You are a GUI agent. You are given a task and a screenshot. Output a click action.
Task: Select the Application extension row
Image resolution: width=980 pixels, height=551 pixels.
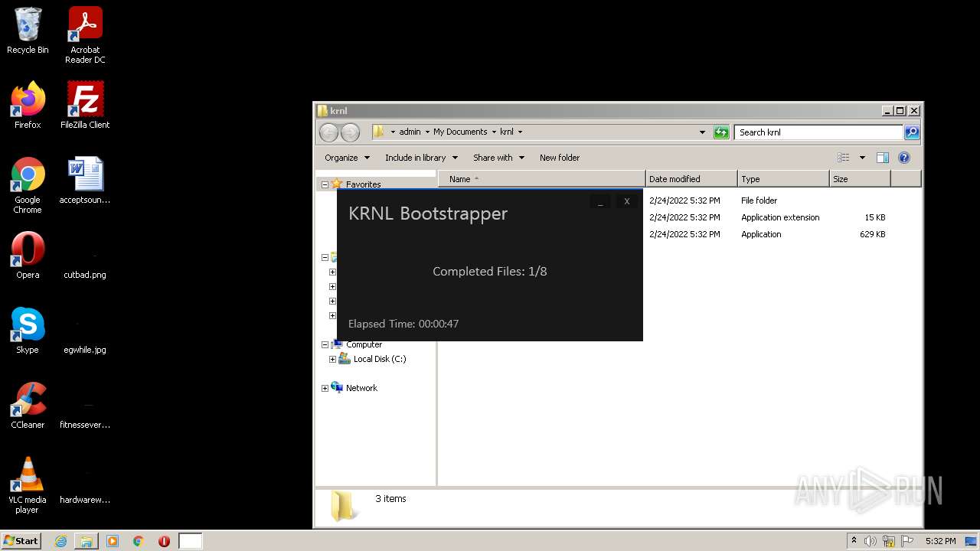coord(781,217)
